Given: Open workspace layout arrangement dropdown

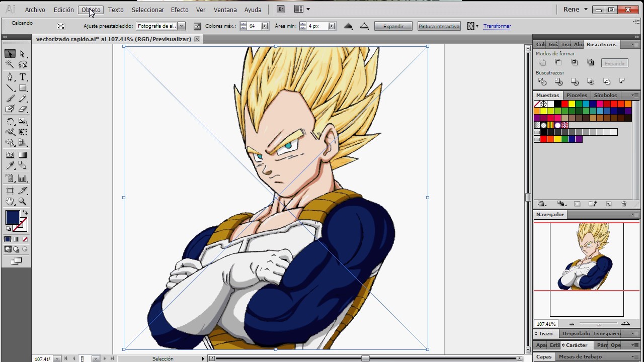Looking at the screenshot, I should (302, 9).
